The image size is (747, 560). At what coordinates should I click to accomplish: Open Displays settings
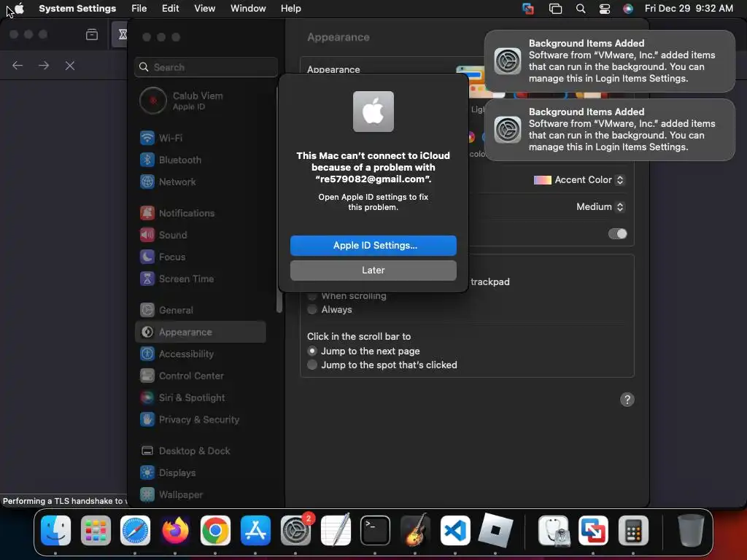[200, 473]
